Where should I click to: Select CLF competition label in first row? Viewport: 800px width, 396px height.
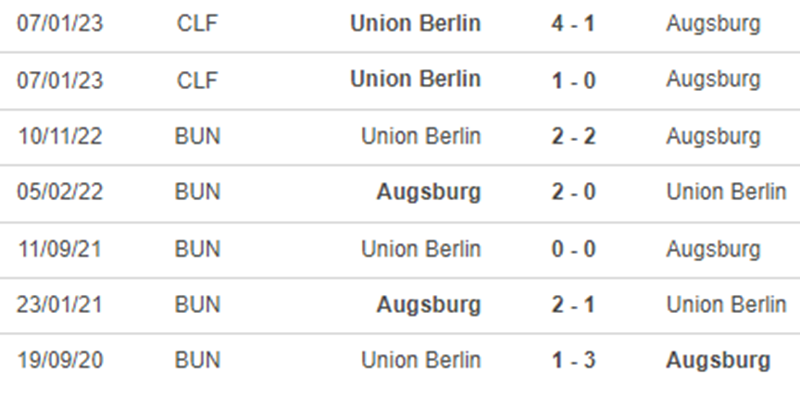click(x=197, y=24)
